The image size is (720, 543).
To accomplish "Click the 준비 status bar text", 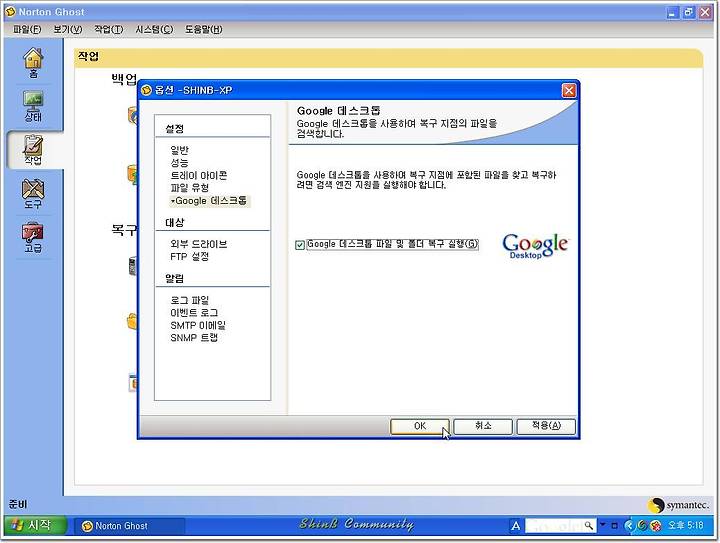I will (18, 504).
